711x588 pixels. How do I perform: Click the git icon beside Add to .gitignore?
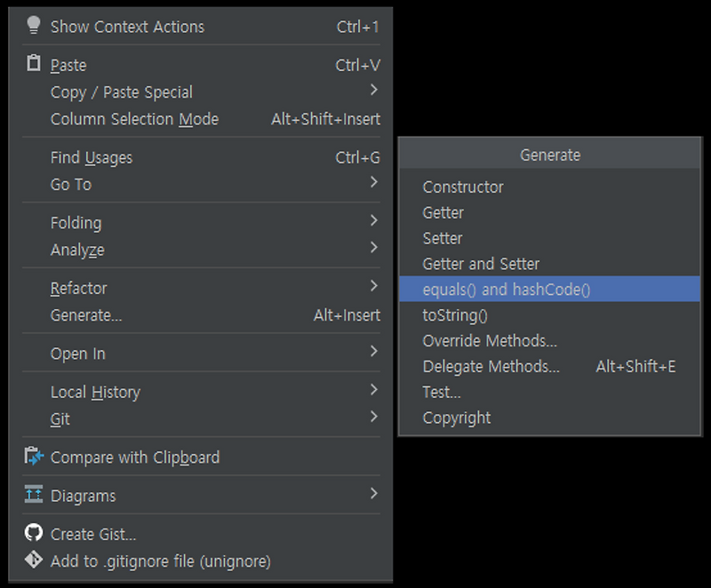click(x=34, y=560)
